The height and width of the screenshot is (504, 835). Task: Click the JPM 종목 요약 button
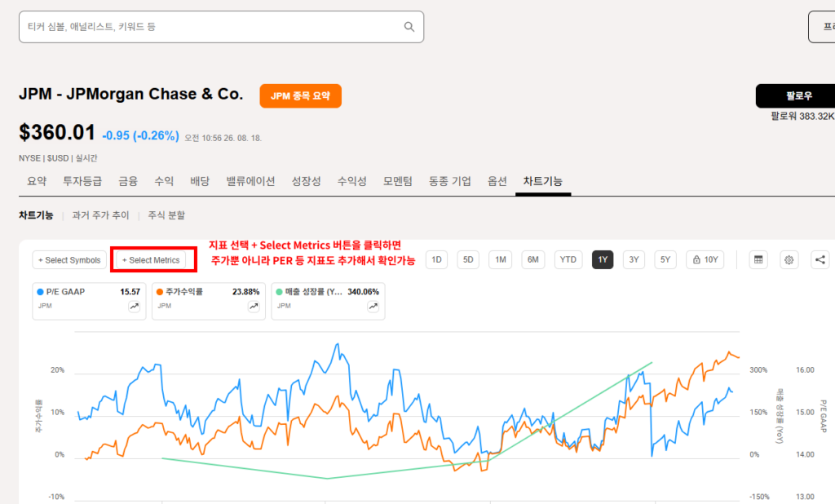coord(300,96)
